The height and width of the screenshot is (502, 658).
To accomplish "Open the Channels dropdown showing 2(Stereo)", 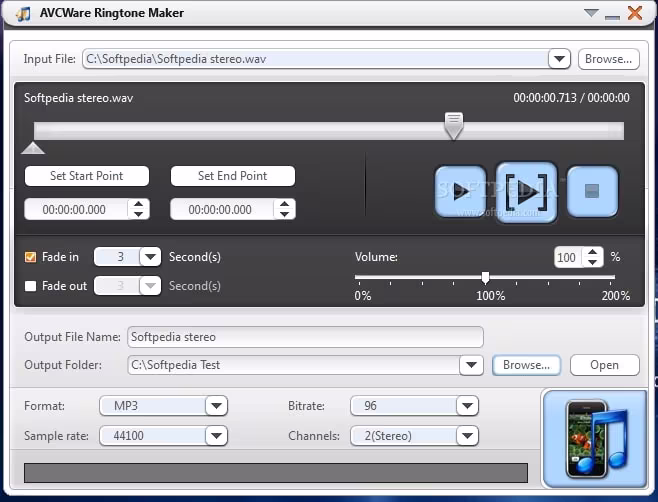I will pos(467,436).
